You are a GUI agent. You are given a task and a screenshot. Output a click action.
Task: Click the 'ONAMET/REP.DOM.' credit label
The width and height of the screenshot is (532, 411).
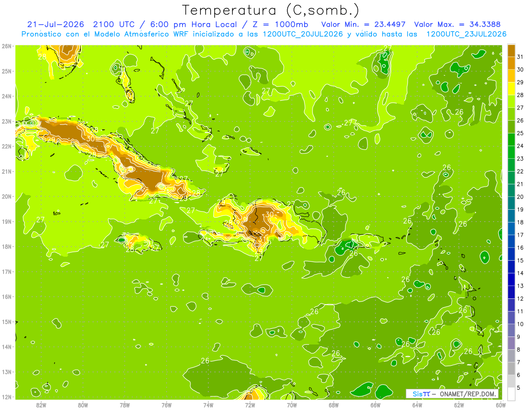469,394
